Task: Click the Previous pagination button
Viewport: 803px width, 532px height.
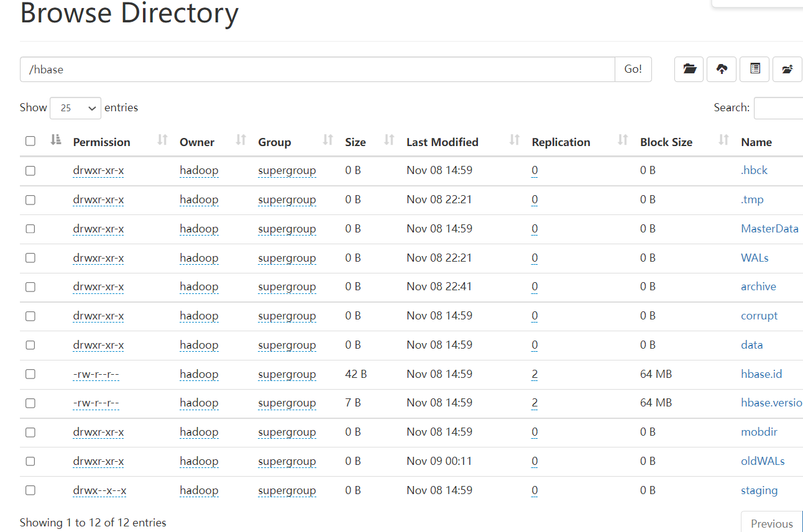Action: click(x=771, y=523)
